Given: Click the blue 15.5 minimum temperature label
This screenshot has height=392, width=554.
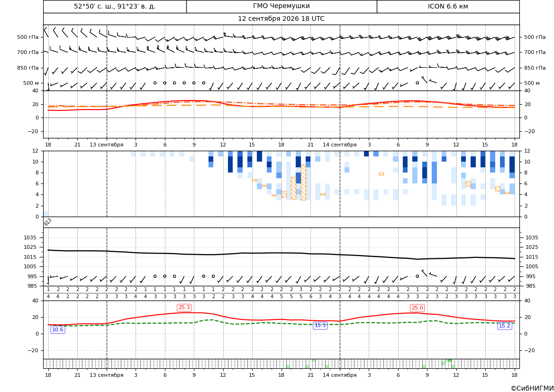Looking at the screenshot, I should click(x=320, y=325).
